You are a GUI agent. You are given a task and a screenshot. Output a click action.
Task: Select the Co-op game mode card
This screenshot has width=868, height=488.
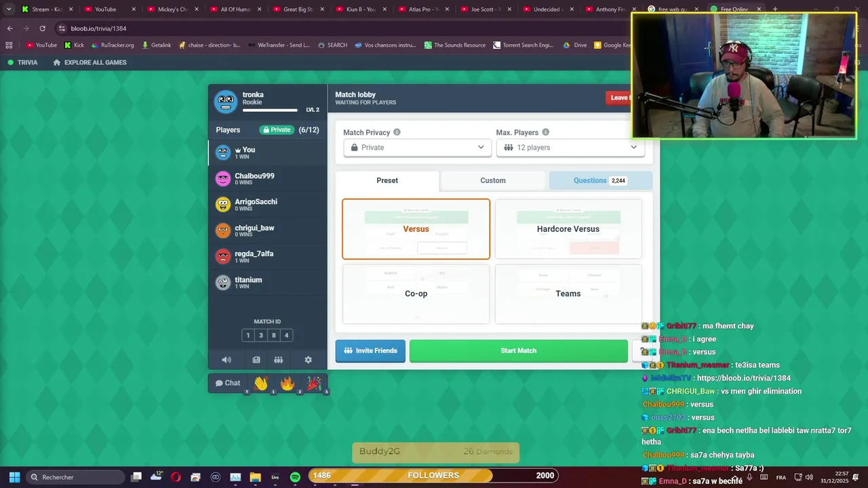point(416,293)
